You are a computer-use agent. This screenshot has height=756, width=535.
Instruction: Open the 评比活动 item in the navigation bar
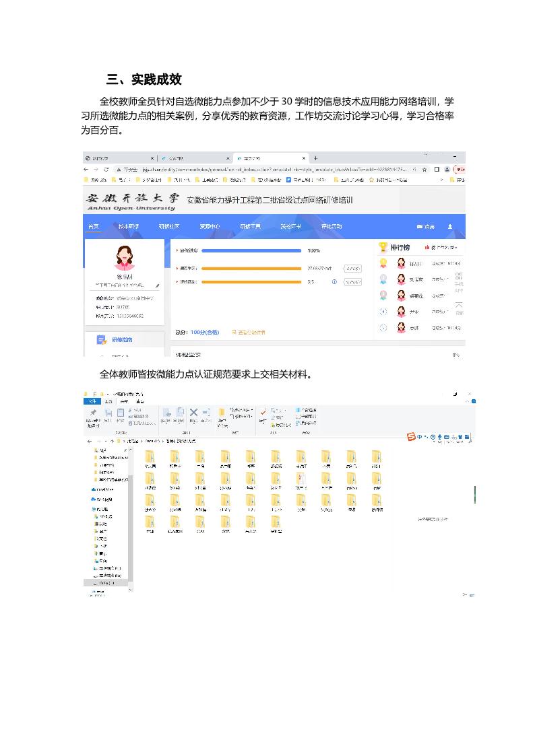[x=332, y=226]
